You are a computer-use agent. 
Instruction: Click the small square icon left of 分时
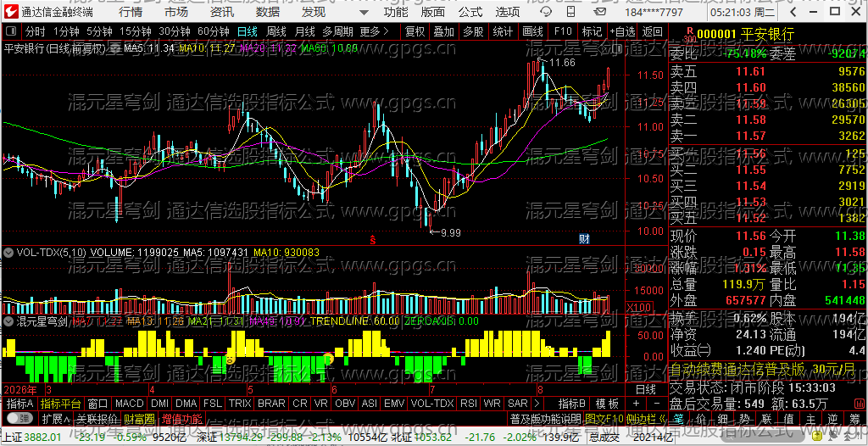11,31
